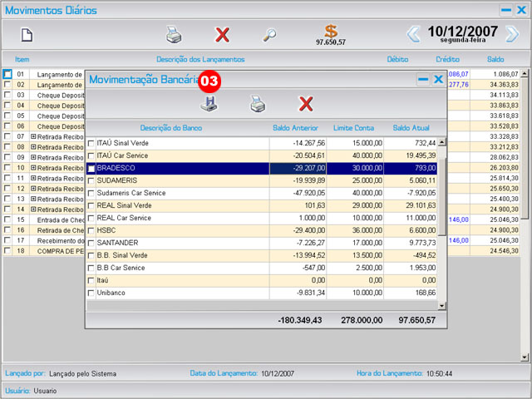This screenshot has height=399, width=532.
Task: Toggle the SANTANDER bank checkbox
Action: point(91,243)
